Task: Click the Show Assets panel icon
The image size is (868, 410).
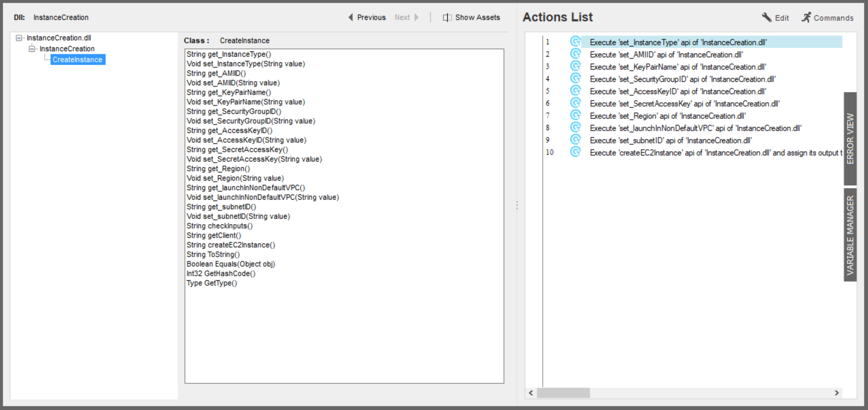Action: click(x=447, y=17)
